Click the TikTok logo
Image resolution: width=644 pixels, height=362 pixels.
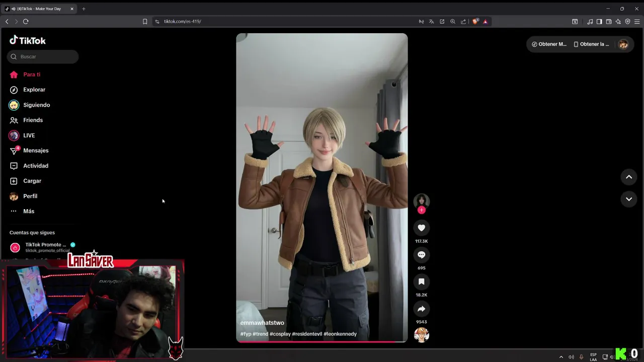click(28, 40)
